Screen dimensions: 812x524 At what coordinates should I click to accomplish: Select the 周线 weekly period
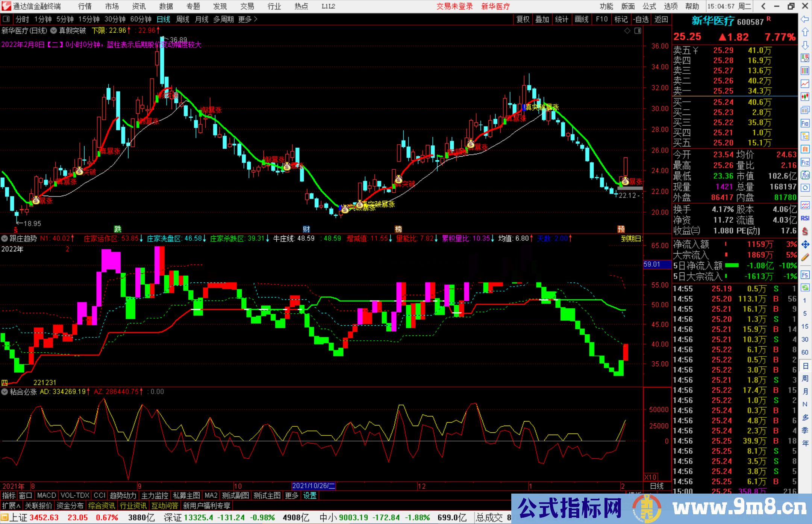coord(183,19)
